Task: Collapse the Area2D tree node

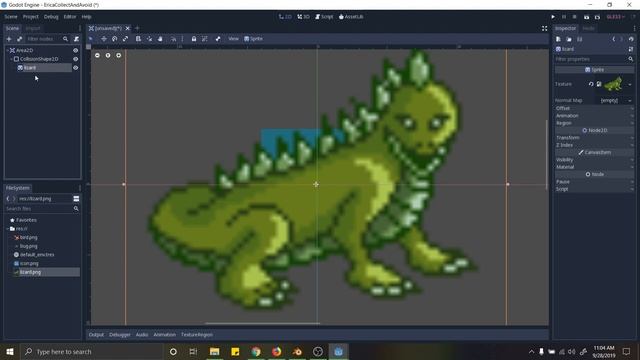Action: [x=7, y=50]
